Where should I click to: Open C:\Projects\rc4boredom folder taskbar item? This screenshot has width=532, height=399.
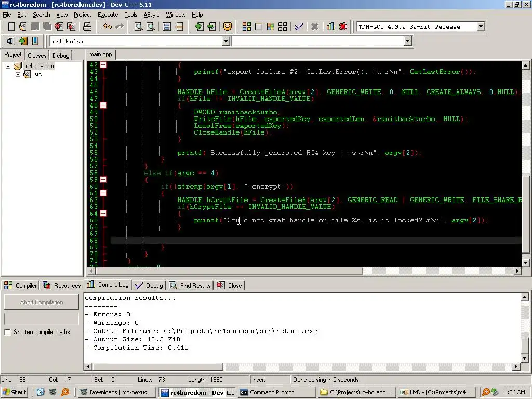click(356, 392)
